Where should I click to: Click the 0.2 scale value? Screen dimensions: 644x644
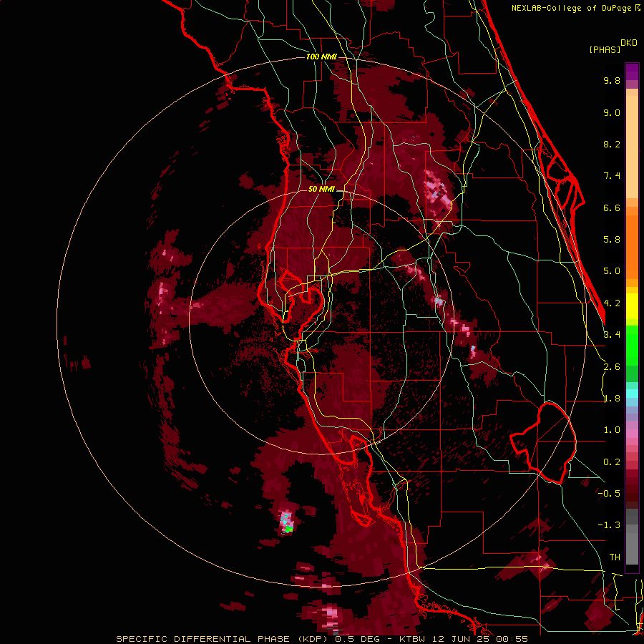[x=612, y=462]
